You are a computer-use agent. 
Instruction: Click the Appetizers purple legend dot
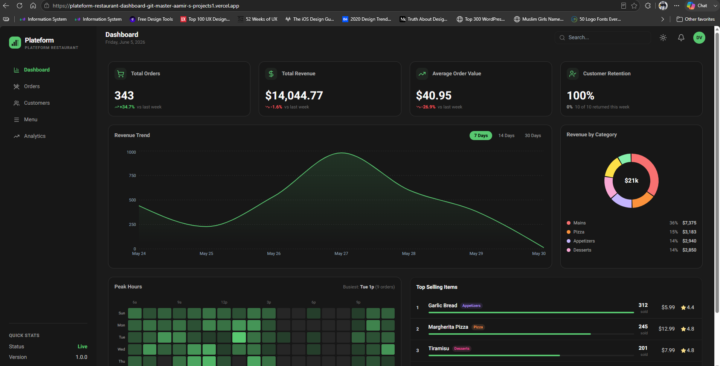568,241
